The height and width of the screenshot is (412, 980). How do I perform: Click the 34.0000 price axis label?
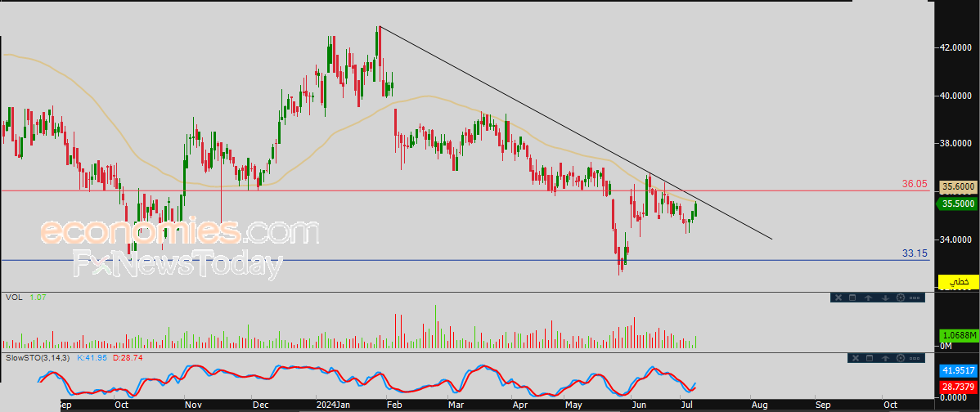pyautogui.click(x=957, y=240)
